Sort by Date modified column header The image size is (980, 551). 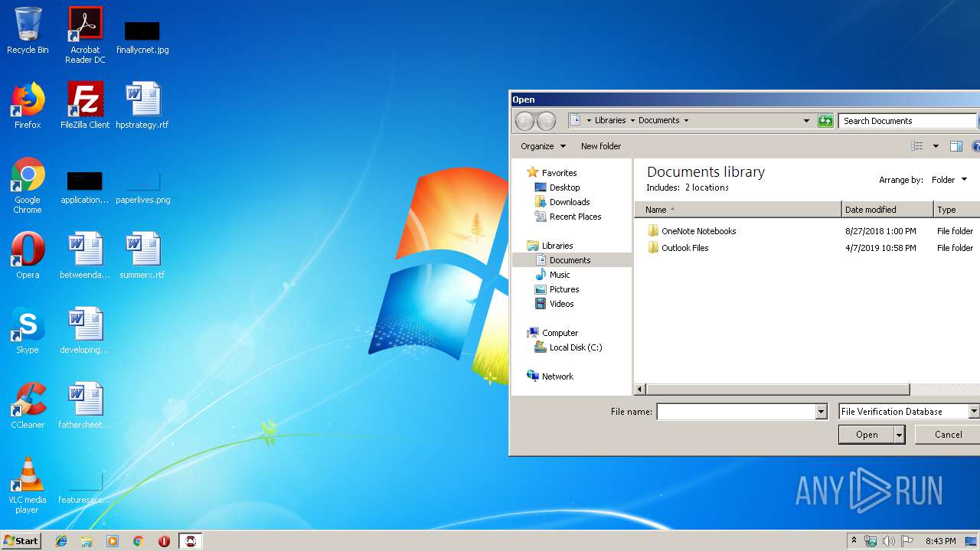click(887, 210)
